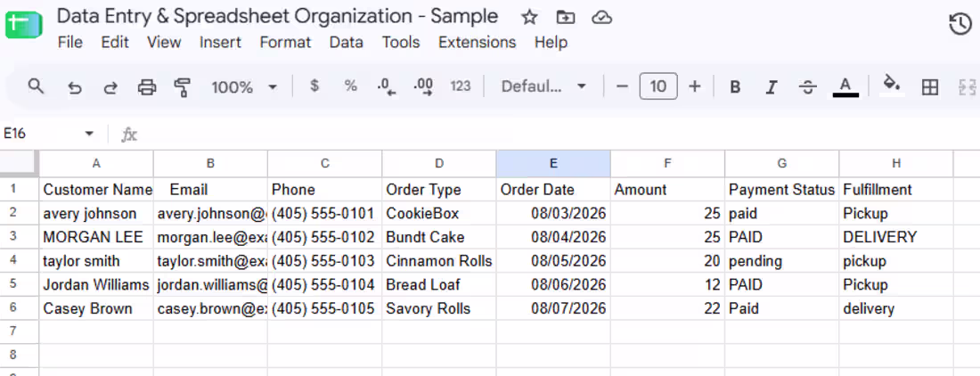Select phone cell (405) 555-0105
The image size is (980, 376).
click(x=325, y=308)
